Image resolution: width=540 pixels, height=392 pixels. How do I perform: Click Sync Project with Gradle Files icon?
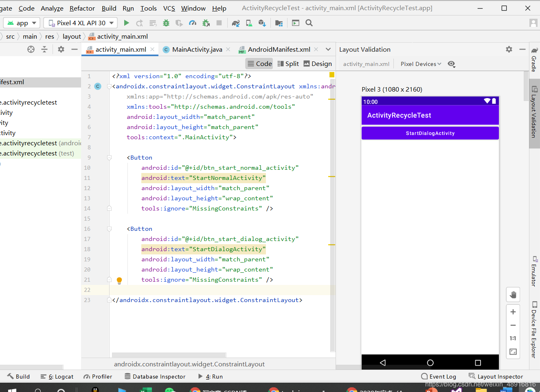point(236,23)
